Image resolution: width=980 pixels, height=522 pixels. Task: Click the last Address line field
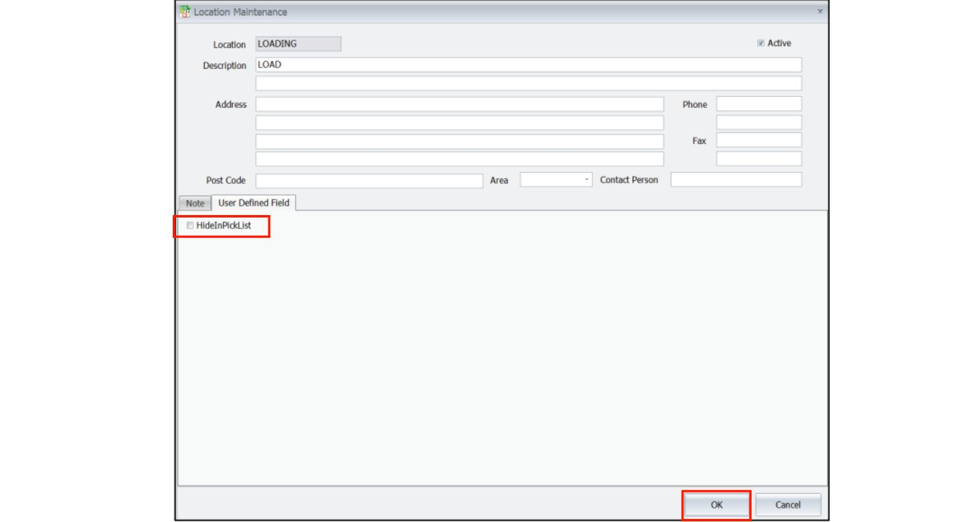pyautogui.click(x=459, y=159)
